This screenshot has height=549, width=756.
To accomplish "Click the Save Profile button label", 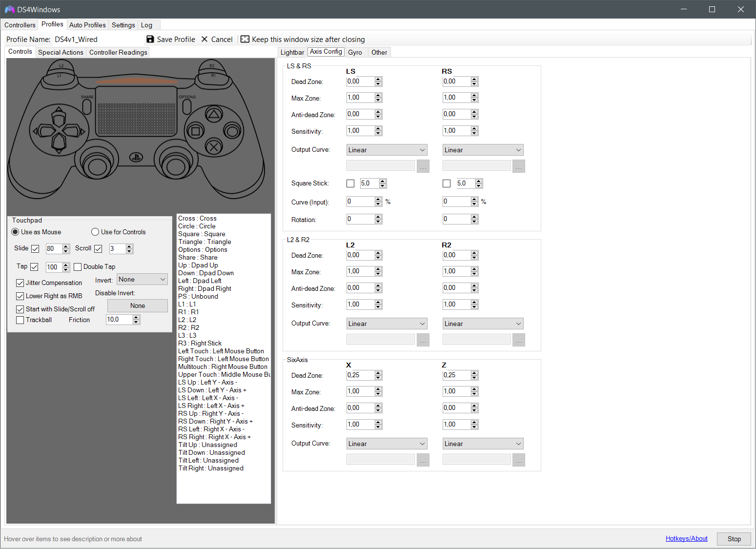I will click(176, 39).
